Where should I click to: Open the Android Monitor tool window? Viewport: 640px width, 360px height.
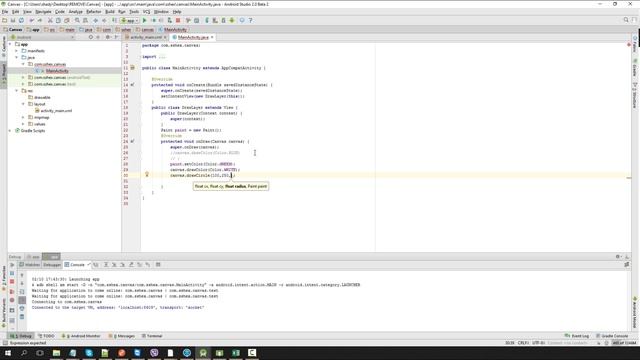[x=81, y=336]
